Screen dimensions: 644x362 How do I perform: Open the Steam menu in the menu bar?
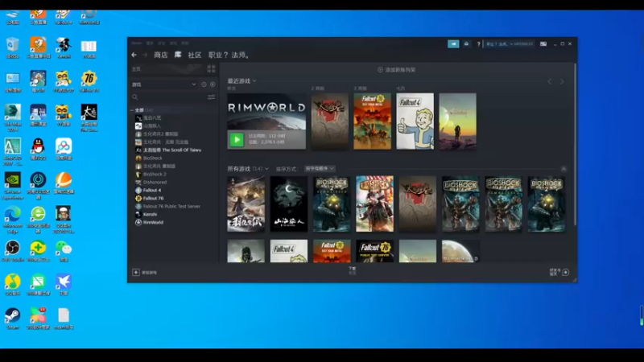click(136, 43)
